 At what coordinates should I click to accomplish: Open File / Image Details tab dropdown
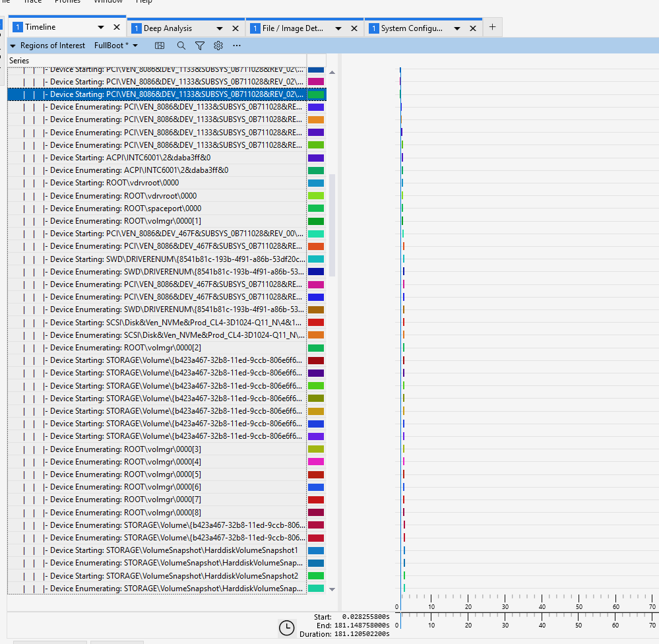338,28
